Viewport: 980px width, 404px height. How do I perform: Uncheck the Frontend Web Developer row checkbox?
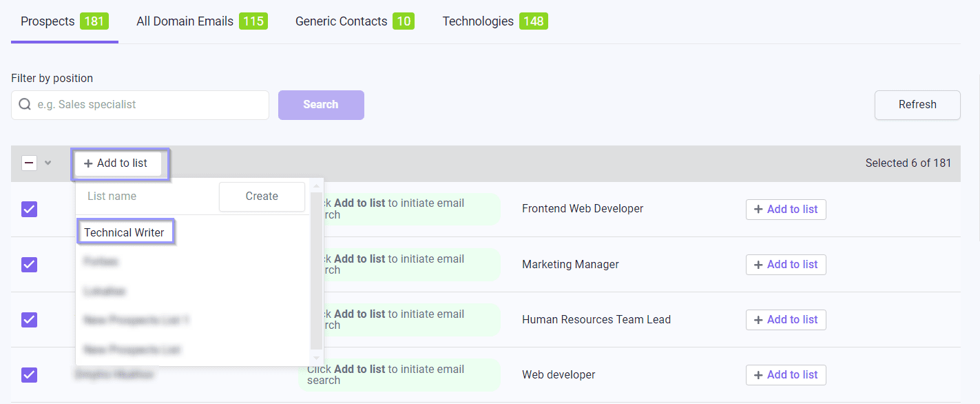point(29,209)
